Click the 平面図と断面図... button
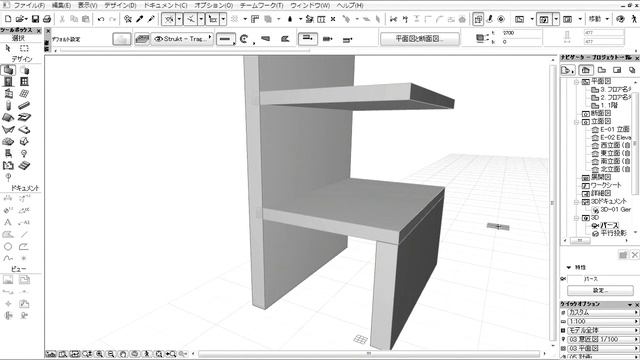Viewport: 640px width, 360px height. pyautogui.click(x=420, y=39)
